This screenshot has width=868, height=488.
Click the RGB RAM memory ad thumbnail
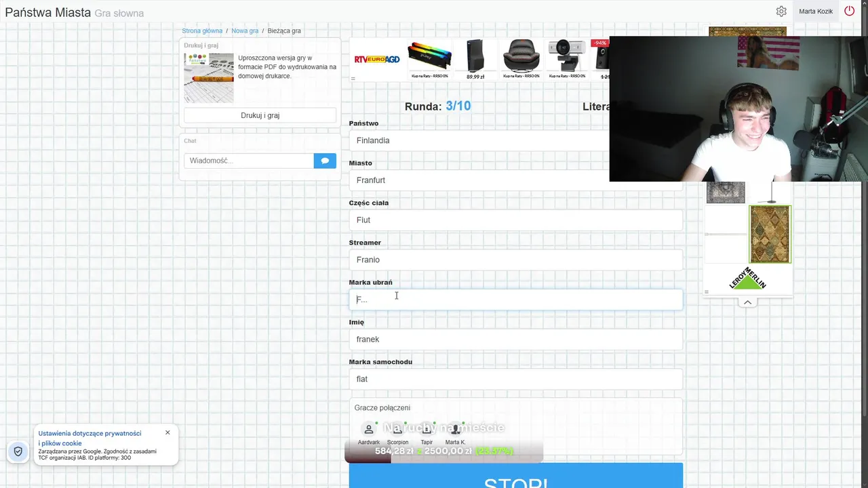(x=429, y=57)
